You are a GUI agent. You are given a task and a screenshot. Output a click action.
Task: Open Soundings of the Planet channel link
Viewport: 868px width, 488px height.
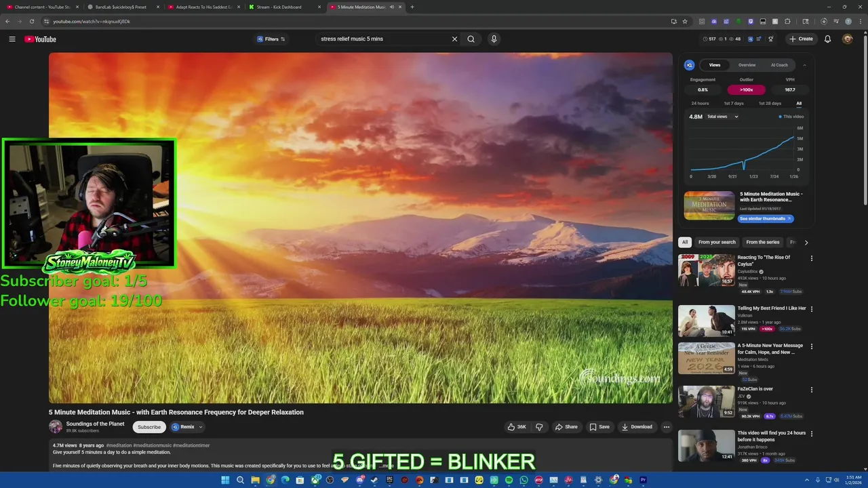pyautogui.click(x=95, y=424)
